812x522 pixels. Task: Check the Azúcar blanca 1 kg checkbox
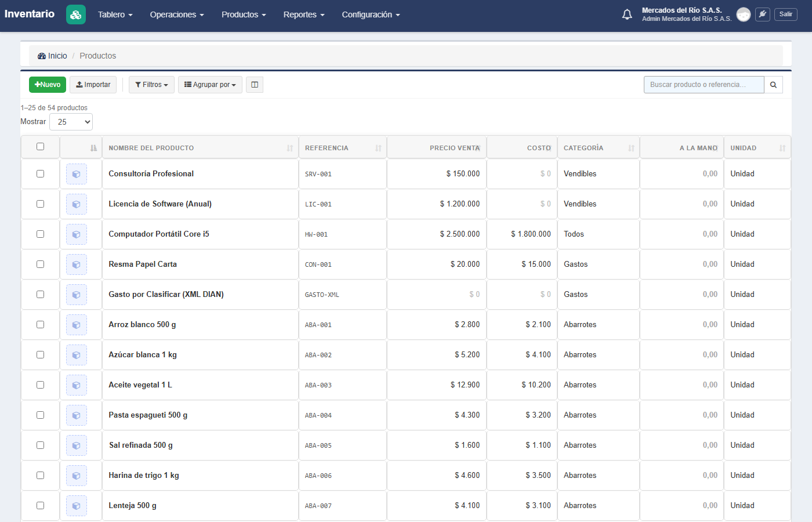40,354
